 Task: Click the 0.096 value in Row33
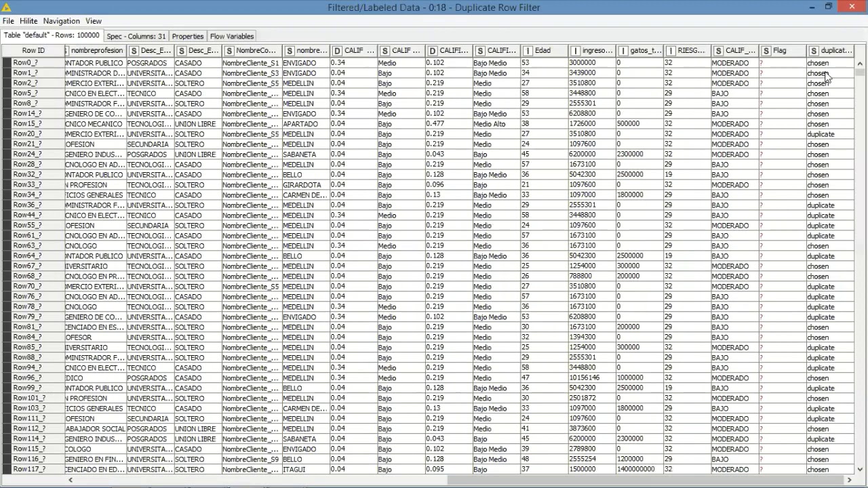click(x=448, y=185)
